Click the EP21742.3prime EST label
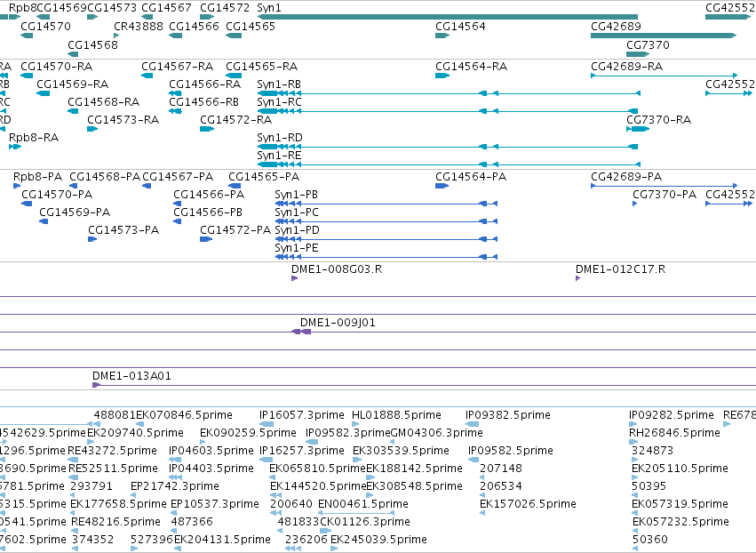 click(x=175, y=486)
